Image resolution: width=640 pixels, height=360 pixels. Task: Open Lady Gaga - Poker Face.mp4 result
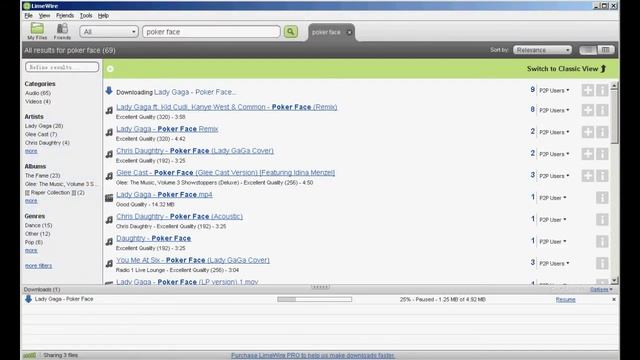coord(164,195)
